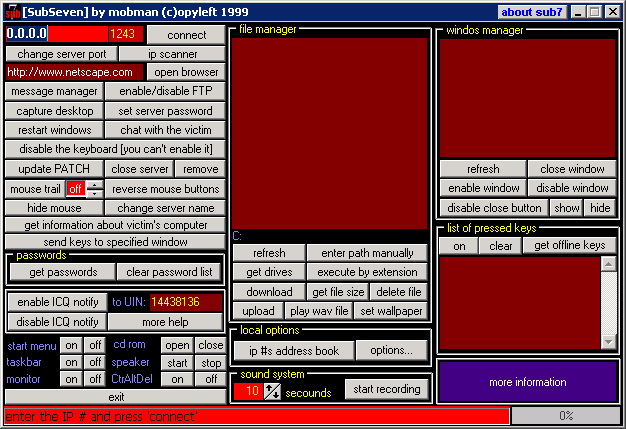
Task: Open the ip #s address book
Action: 293,350
